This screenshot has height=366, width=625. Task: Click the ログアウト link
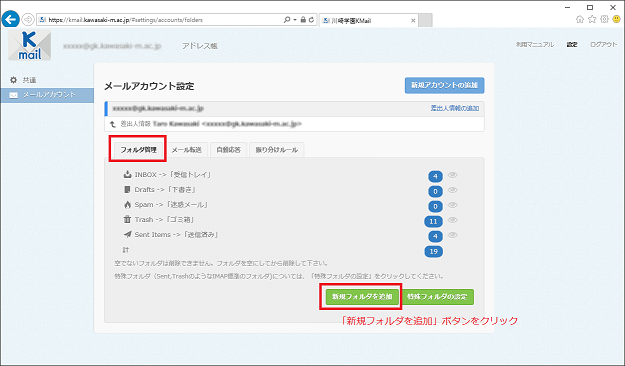tap(603, 45)
